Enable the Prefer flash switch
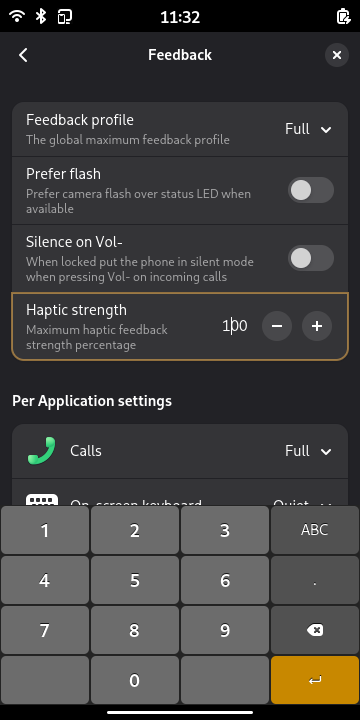Image resolution: width=360 pixels, height=720 pixels. [311, 190]
